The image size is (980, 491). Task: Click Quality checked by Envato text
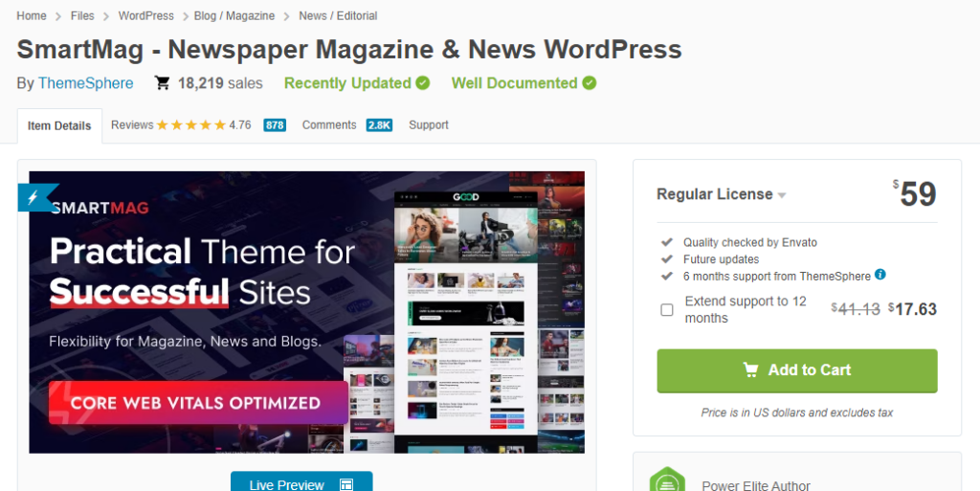tap(750, 242)
